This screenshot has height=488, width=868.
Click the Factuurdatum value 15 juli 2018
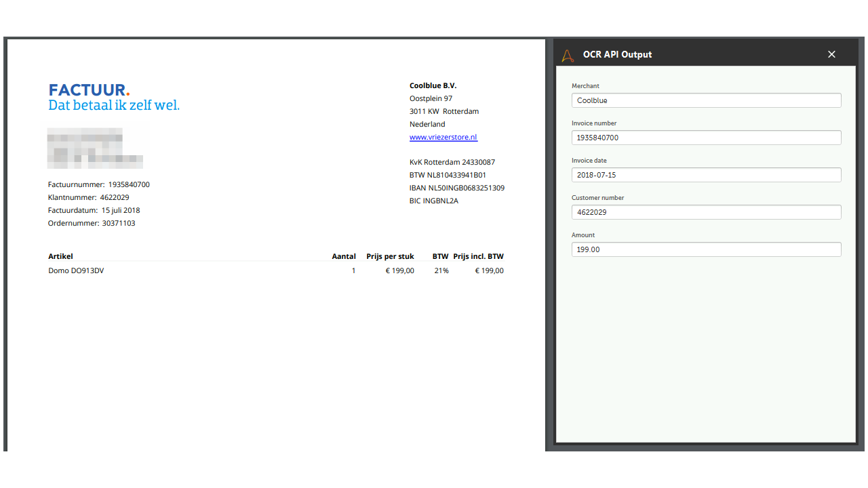(121, 210)
